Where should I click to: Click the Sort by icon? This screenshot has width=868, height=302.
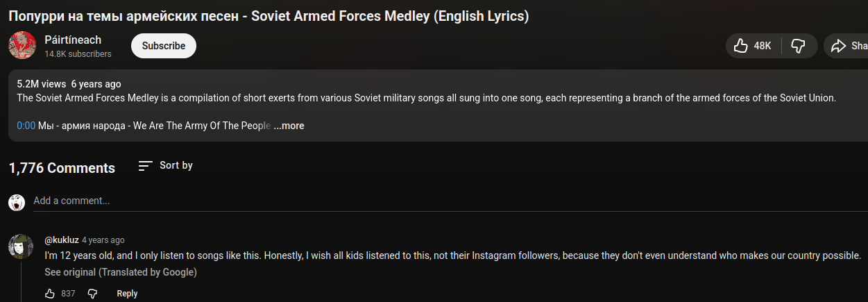tap(145, 165)
